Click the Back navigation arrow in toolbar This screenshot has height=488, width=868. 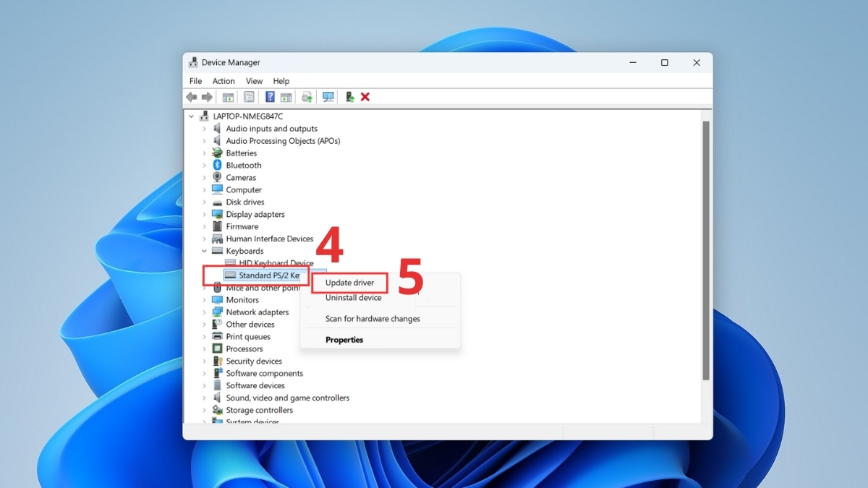(x=191, y=96)
